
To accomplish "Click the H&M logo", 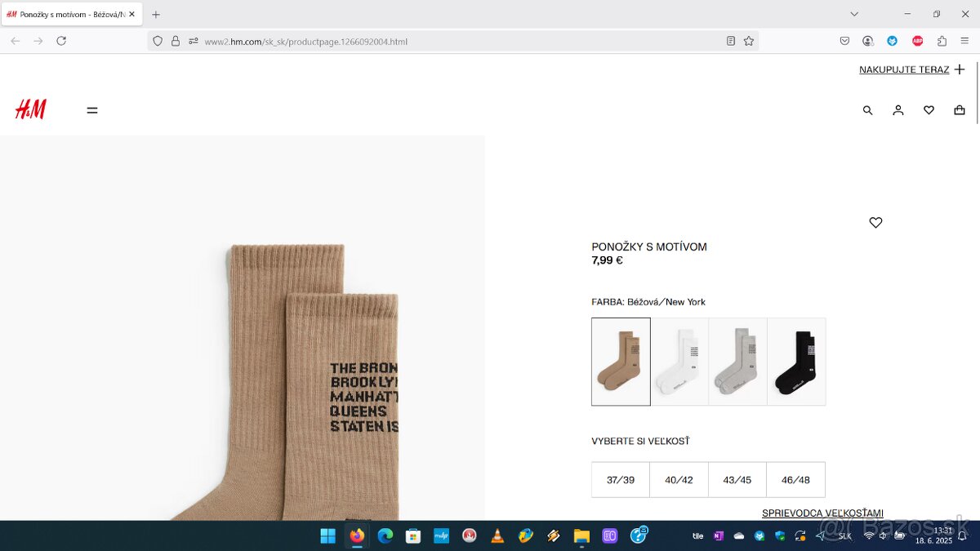I will click(x=31, y=109).
